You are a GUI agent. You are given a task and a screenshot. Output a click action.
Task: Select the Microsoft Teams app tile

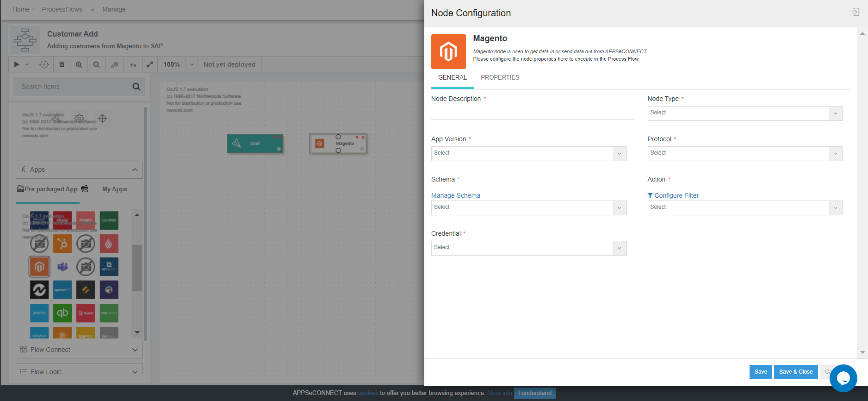point(62,267)
